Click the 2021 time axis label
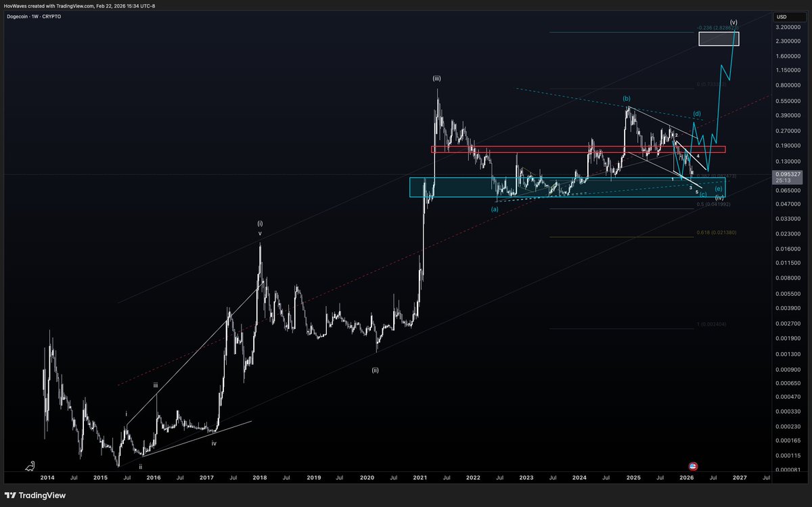The height and width of the screenshot is (507, 812). (420, 477)
